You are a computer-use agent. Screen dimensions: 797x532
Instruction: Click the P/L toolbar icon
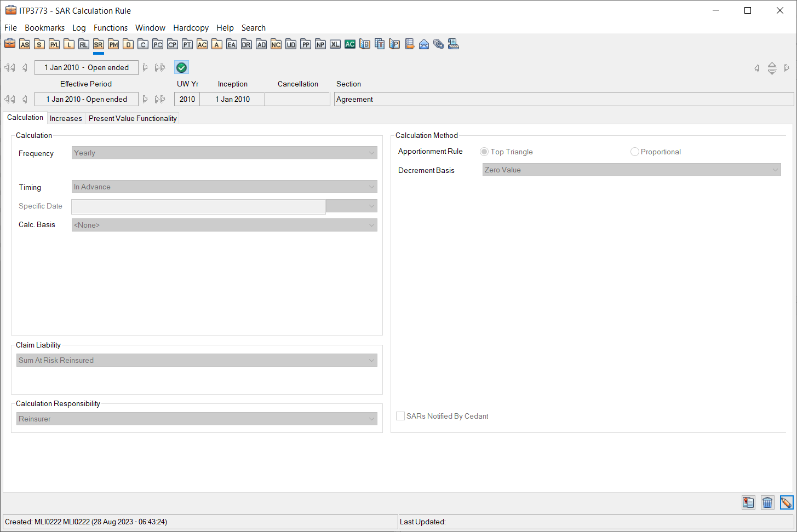[x=54, y=44]
